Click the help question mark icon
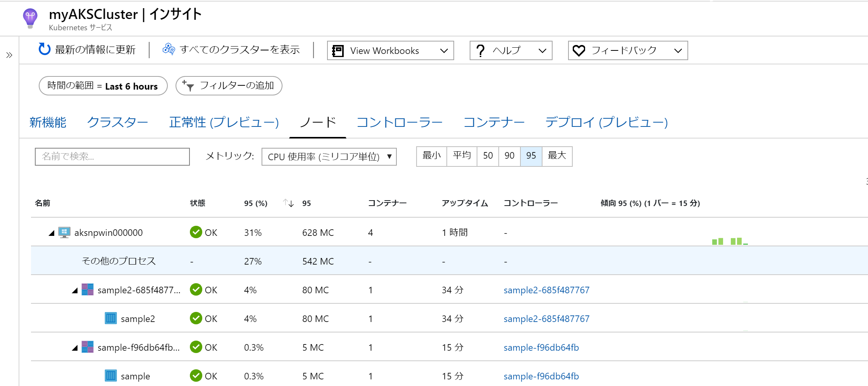 pos(480,51)
